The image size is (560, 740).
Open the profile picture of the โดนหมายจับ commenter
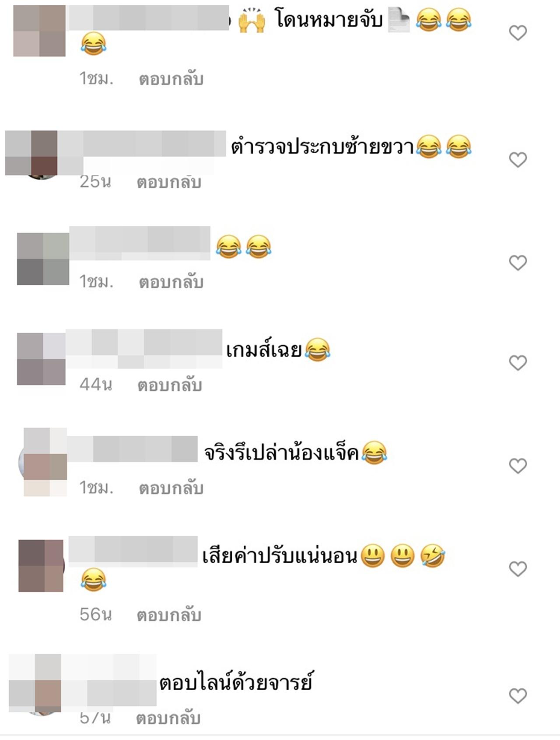pyautogui.click(x=39, y=31)
